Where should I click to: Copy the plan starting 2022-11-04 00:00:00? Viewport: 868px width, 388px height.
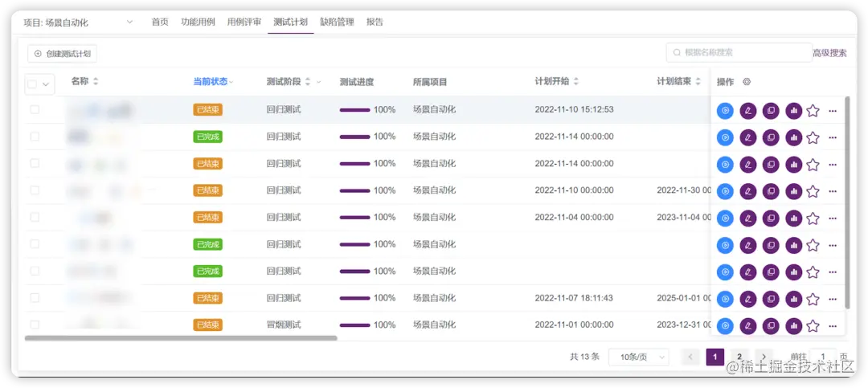coord(771,218)
